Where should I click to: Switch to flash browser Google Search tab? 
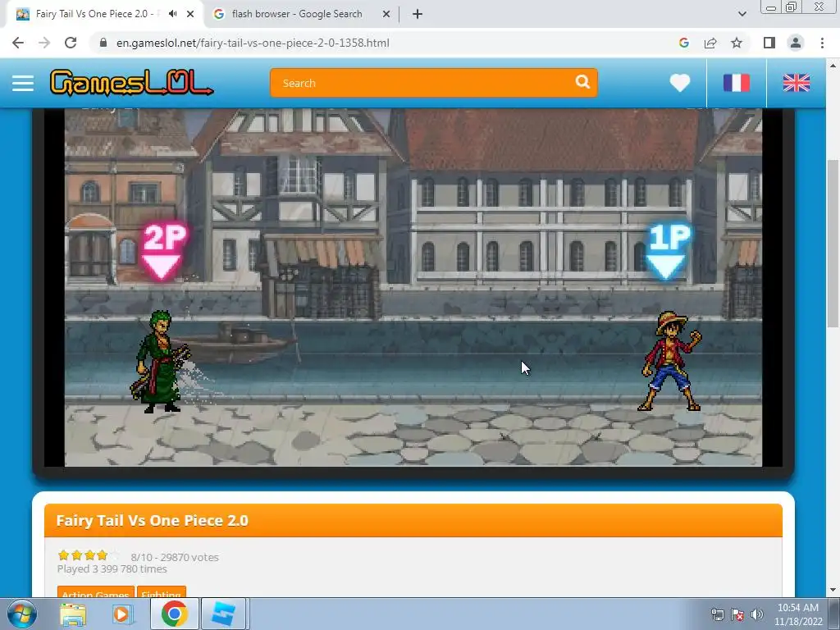(x=297, y=14)
